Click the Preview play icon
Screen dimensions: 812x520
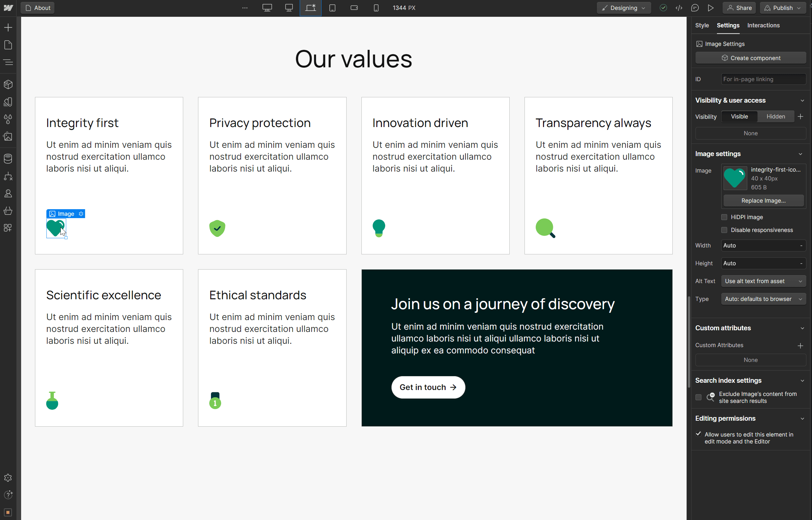711,8
